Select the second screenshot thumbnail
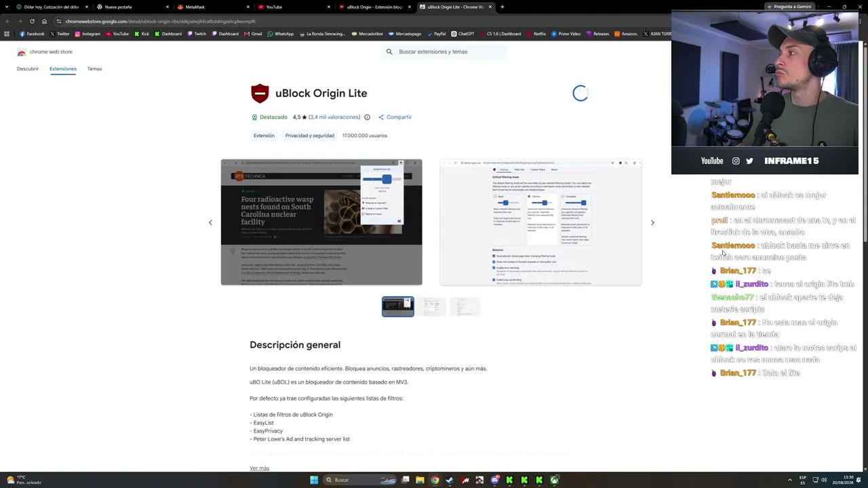Viewport: 868px width, 488px height. coord(431,306)
